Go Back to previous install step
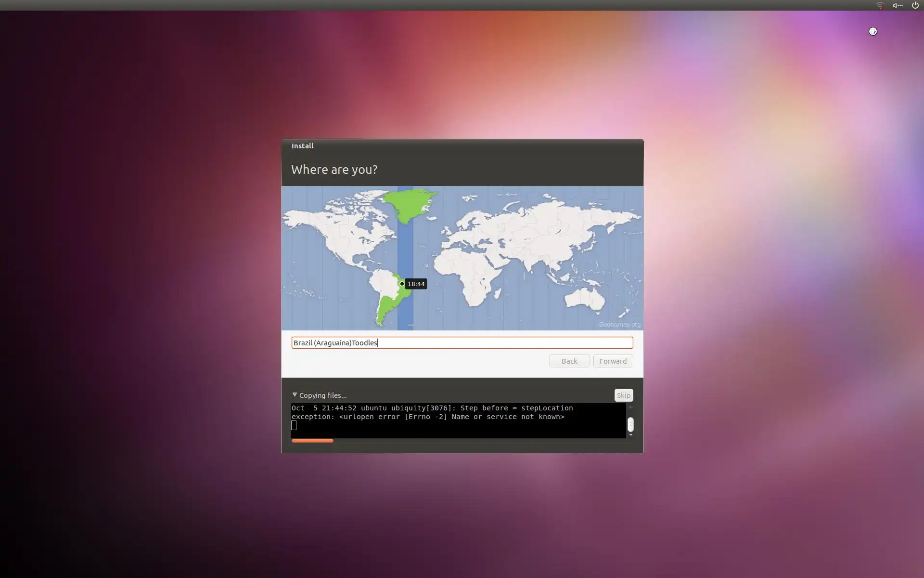This screenshot has height=578, width=924. tap(569, 361)
